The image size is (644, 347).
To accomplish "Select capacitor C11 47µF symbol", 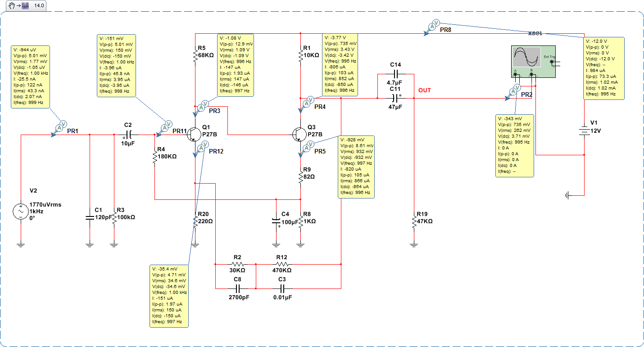I will click(395, 97).
